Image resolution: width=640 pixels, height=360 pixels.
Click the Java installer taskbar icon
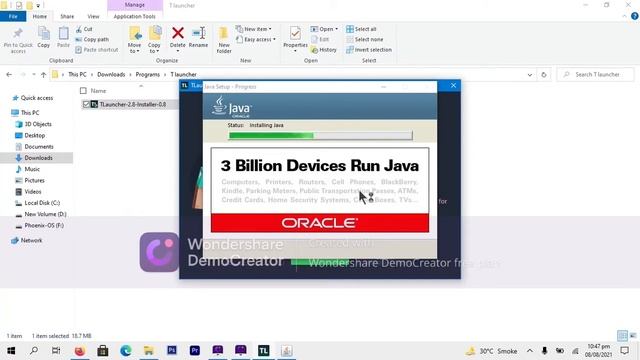pyautogui.click(x=287, y=351)
